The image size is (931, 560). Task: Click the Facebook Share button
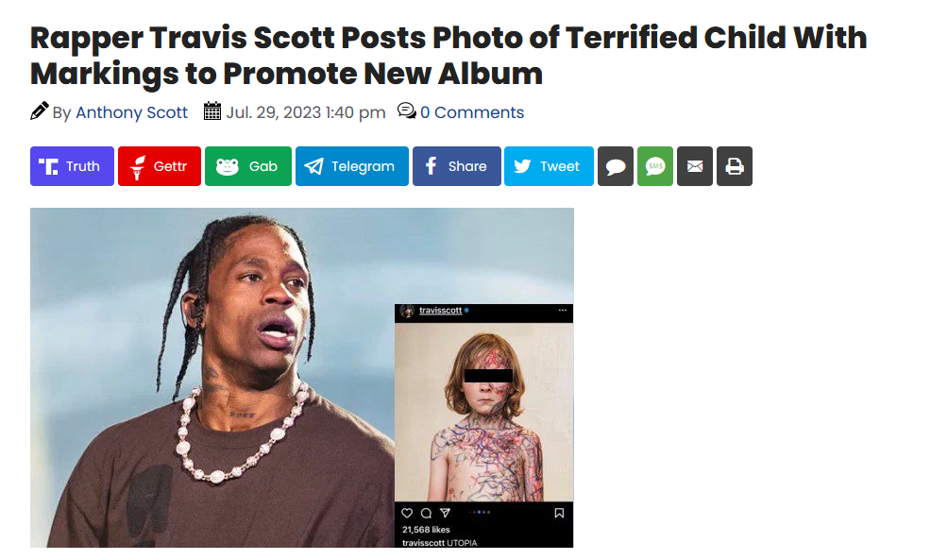click(457, 166)
